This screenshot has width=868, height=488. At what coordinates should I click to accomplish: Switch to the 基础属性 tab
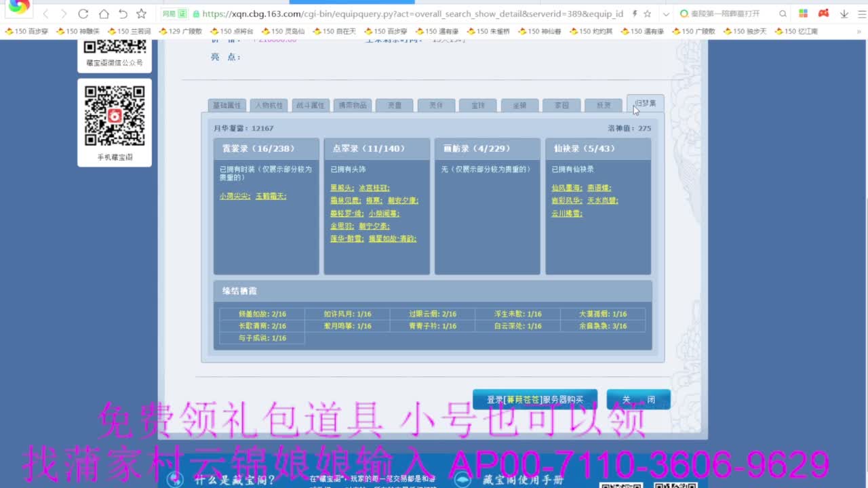pos(226,105)
